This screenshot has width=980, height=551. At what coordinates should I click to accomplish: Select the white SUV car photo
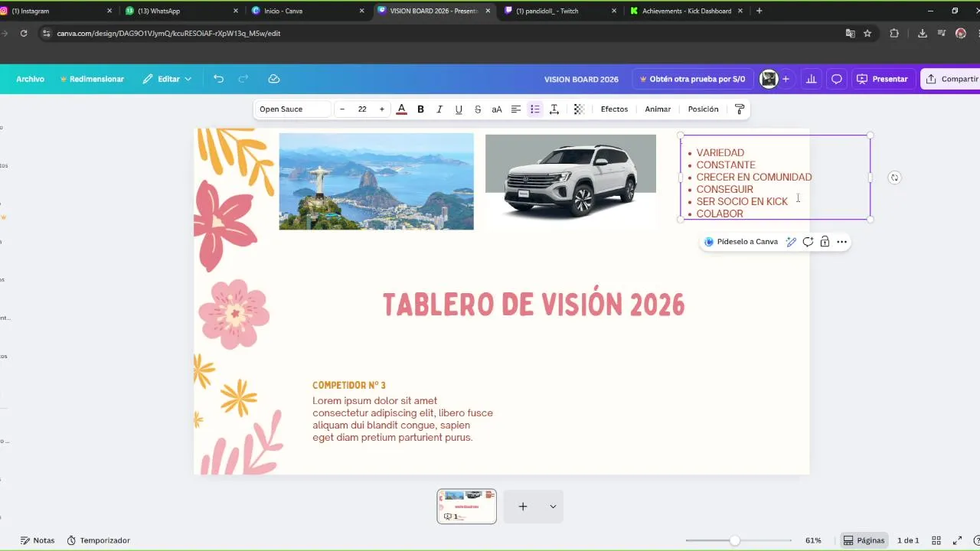[x=570, y=181]
